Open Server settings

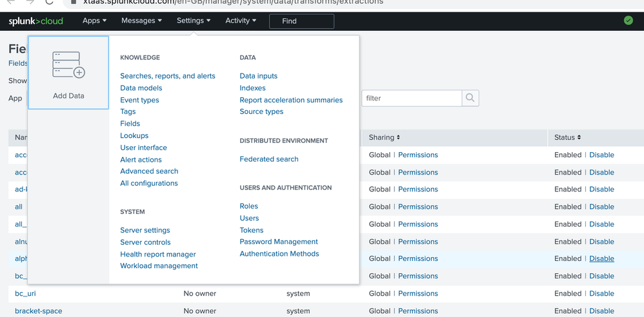click(145, 231)
